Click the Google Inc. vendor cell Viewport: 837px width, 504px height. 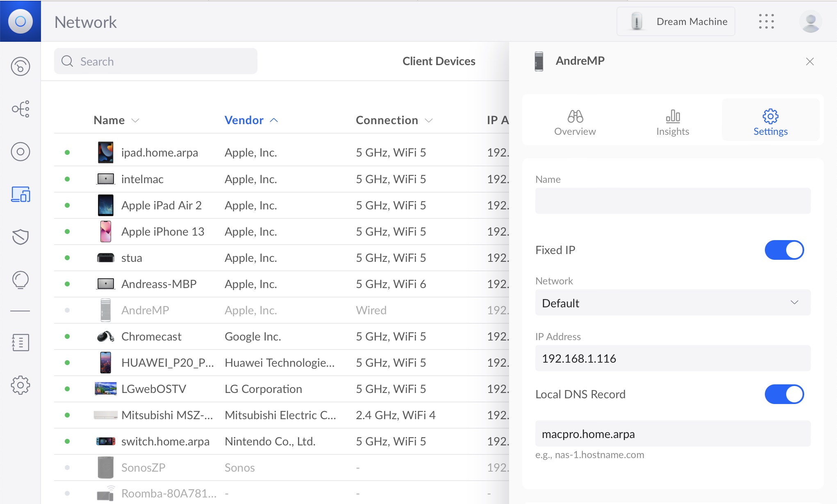click(253, 336)
